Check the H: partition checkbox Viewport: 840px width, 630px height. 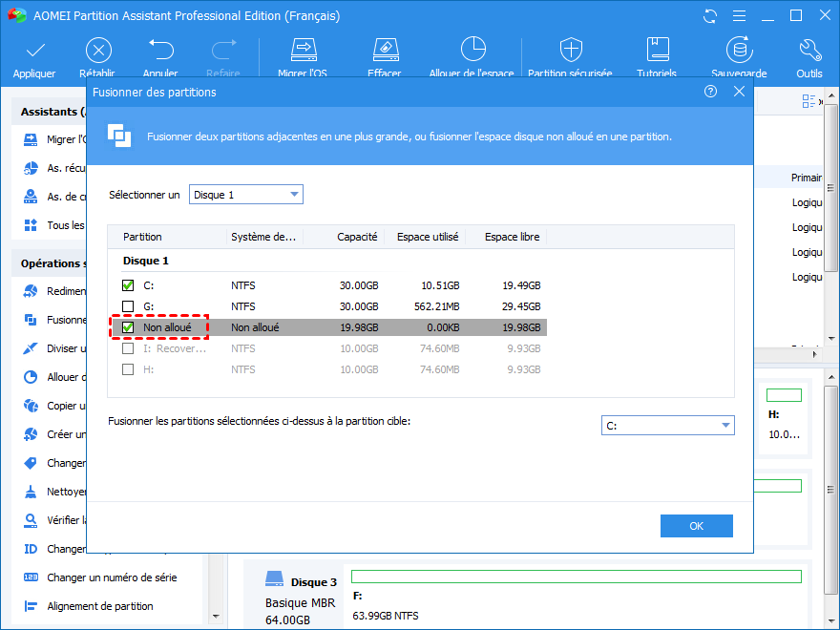128,369
